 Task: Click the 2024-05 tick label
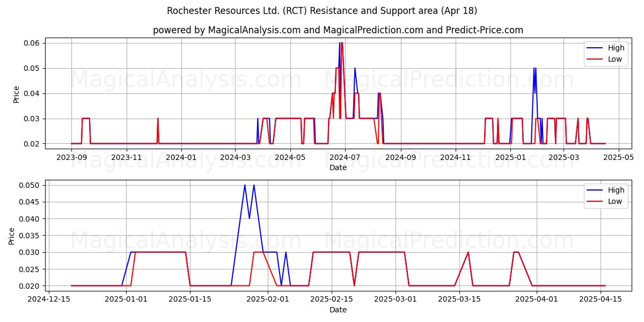tap(290, 157)
